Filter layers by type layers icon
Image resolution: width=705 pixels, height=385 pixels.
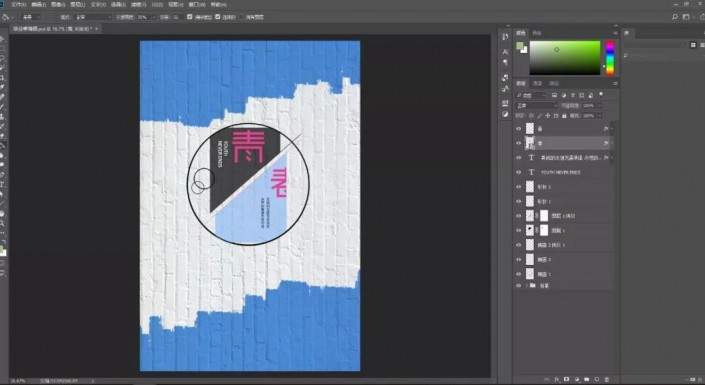pos(573,95)
